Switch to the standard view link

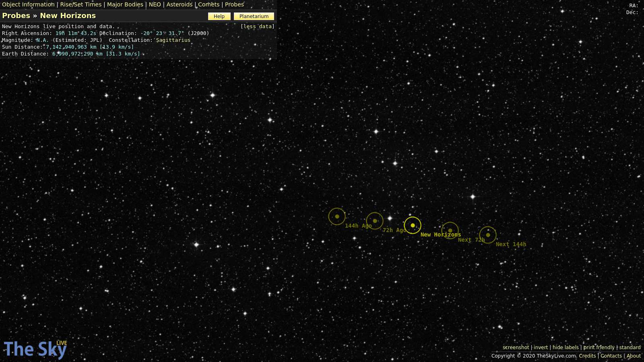tap(630, 348)
